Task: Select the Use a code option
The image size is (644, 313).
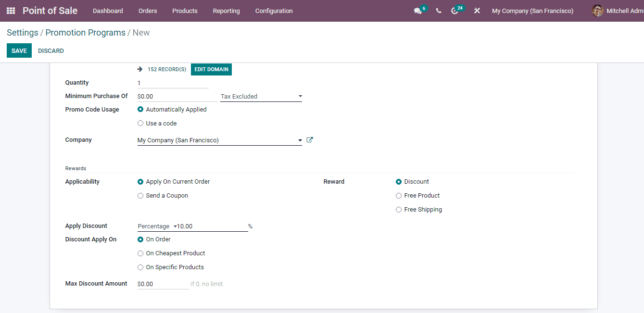Action: (140, 123)
